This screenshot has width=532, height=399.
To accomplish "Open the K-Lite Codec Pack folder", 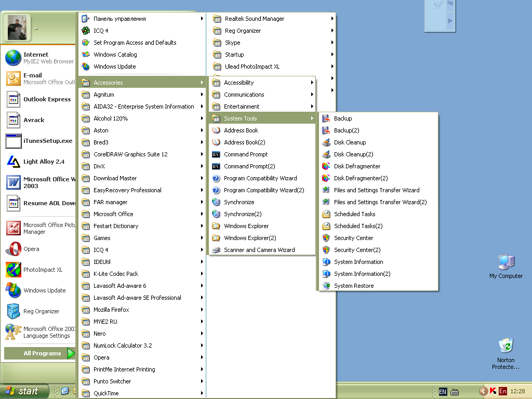I will [x=142, y=274].
